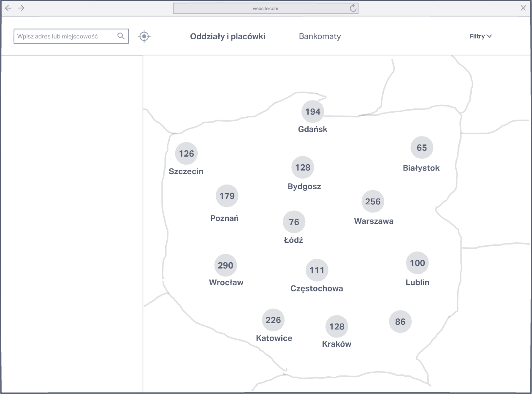Viewport: 532px width, 394px height.
Task: Click the Białystok city label
Action: pos(421,168)
